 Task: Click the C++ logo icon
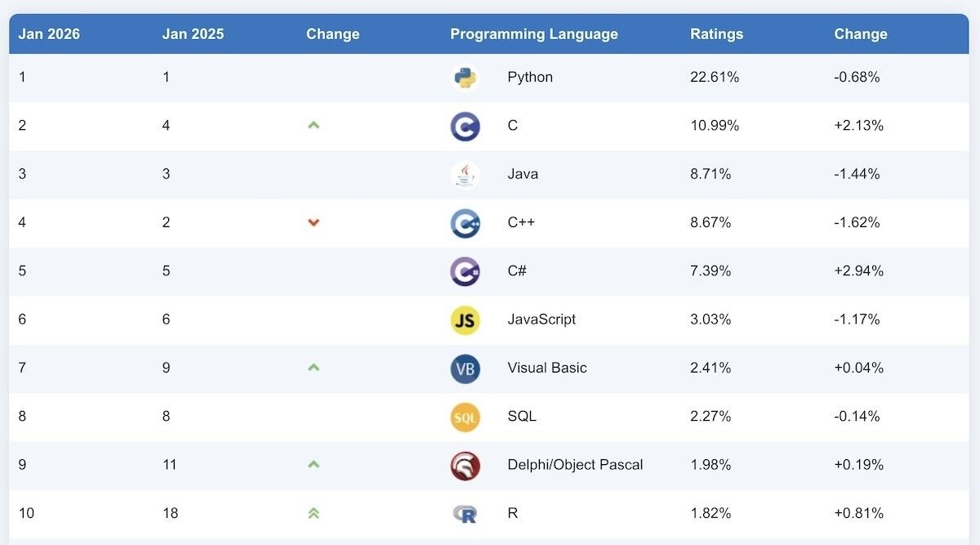point(465,222)
